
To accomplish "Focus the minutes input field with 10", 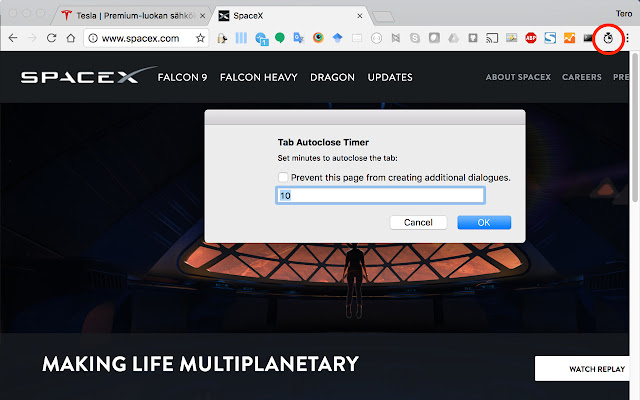I will coord(380,196).
